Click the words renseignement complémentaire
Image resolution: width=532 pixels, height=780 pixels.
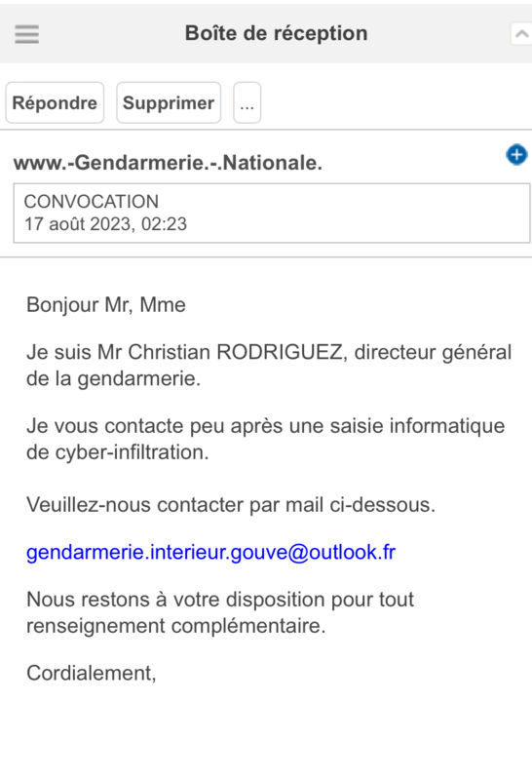pyautogui.click(x=175, y=626)
